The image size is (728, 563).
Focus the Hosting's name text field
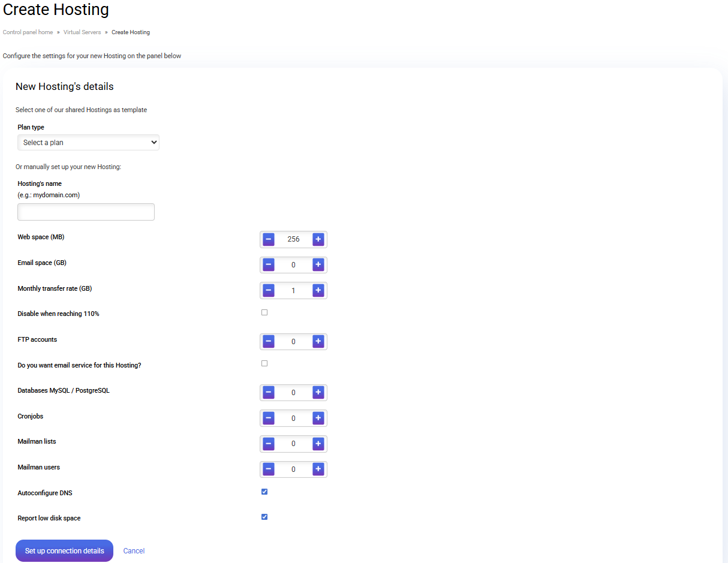[x=86, y=212]
